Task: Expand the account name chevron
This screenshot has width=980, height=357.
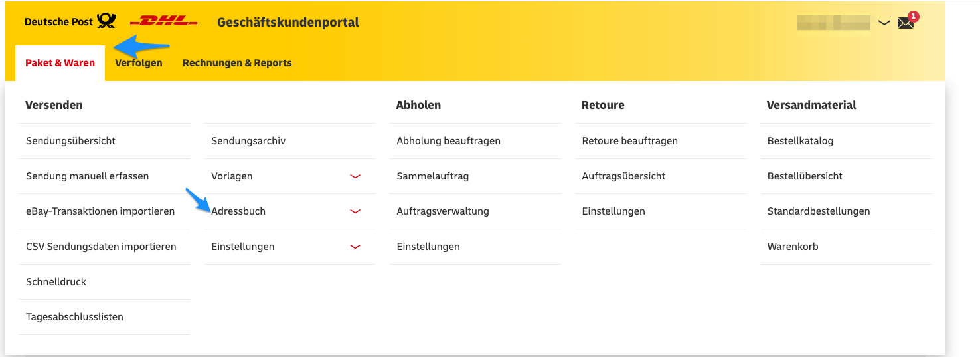Action: pos(884,23)
